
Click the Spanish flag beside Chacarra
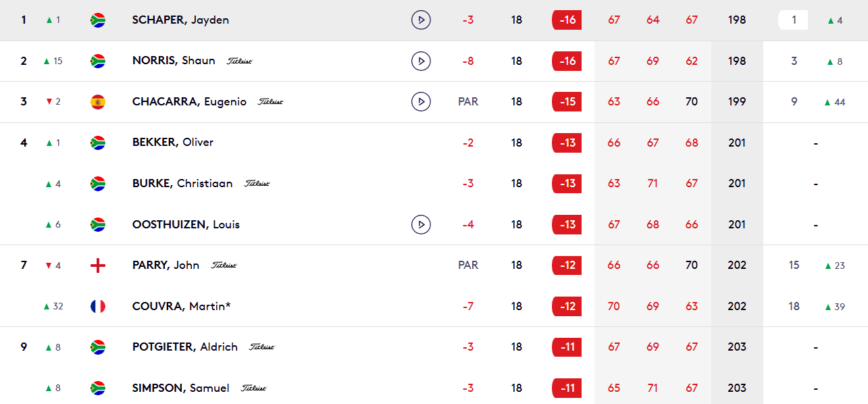[x=98, y=102]
